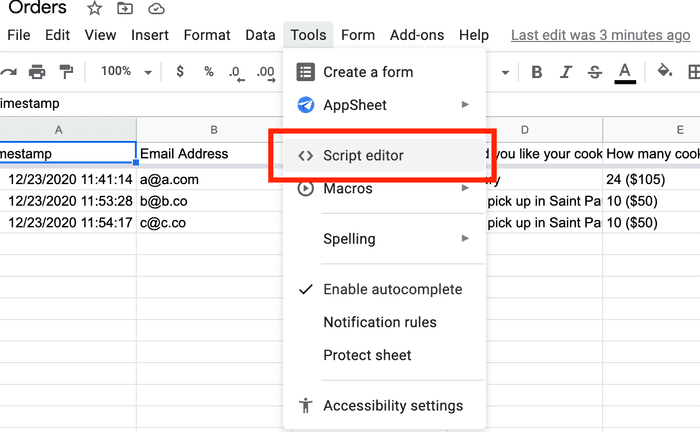Choose Create a form menu entry
Screen dimensions: 700x432
[368, 72]
